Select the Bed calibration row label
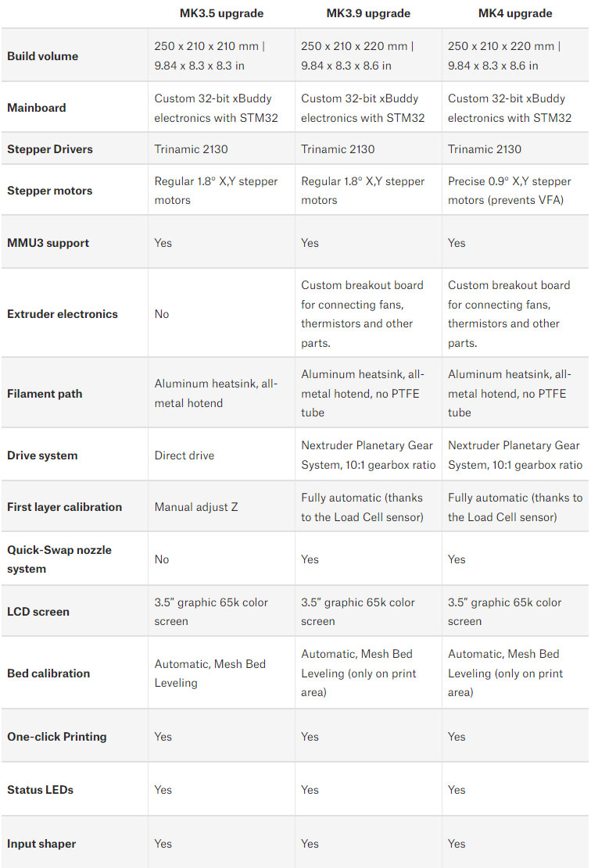This screenshot has width=591, height=868. pos(48,673)
